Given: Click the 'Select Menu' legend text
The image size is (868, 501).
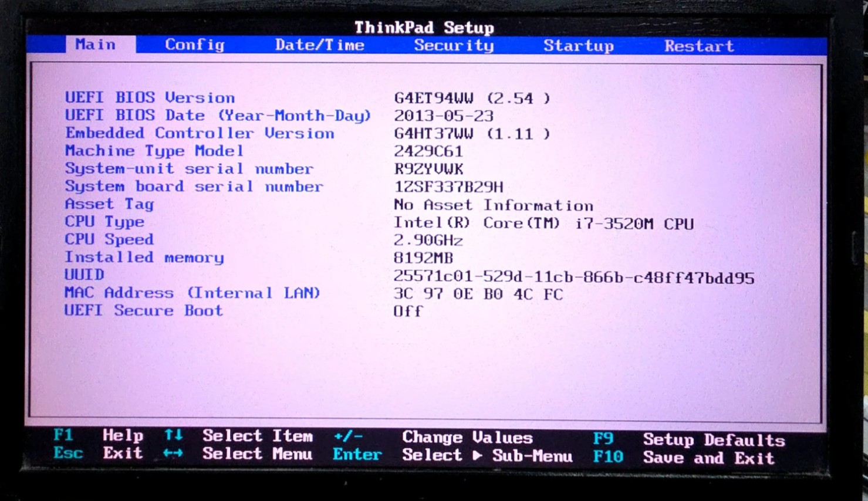Looking at the screenshot, I should pyautogui.click(x=257, y=454).
